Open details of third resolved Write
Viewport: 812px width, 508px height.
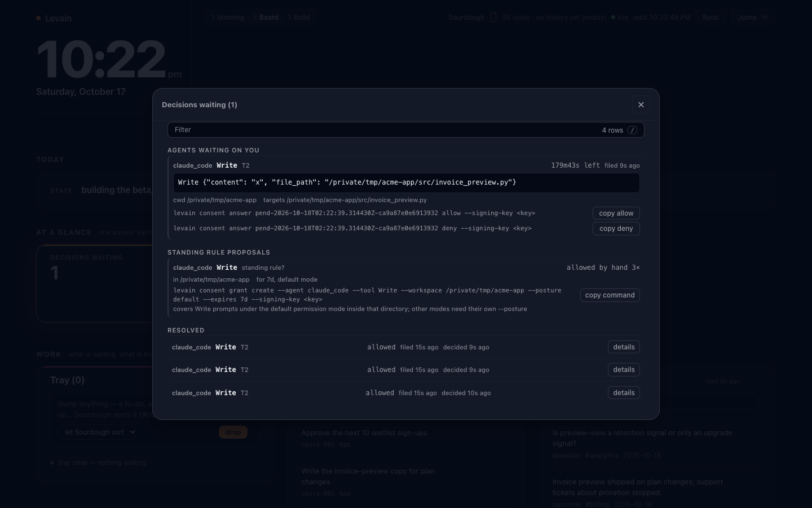point(624,393)
